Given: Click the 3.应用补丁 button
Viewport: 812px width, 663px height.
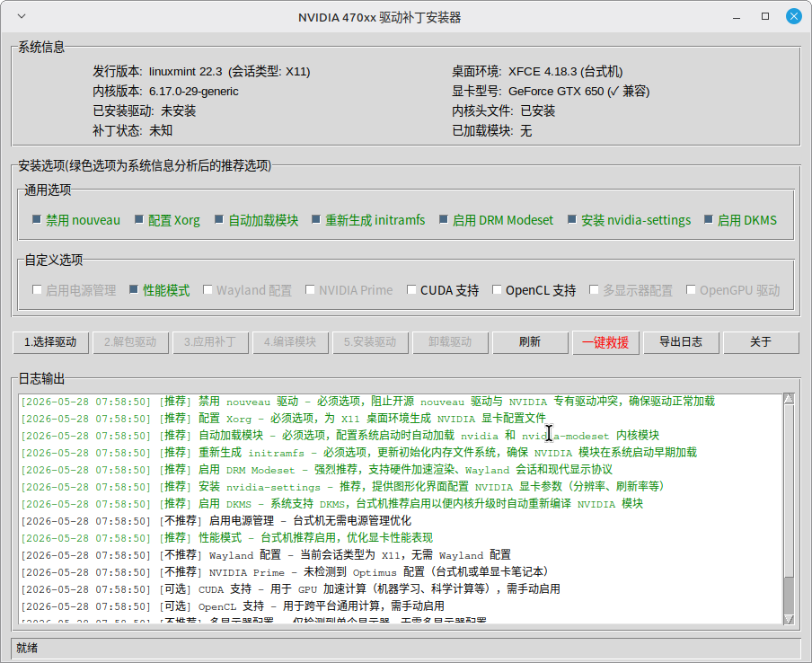Looking at the screenshot, I should [x=210, y=342].
